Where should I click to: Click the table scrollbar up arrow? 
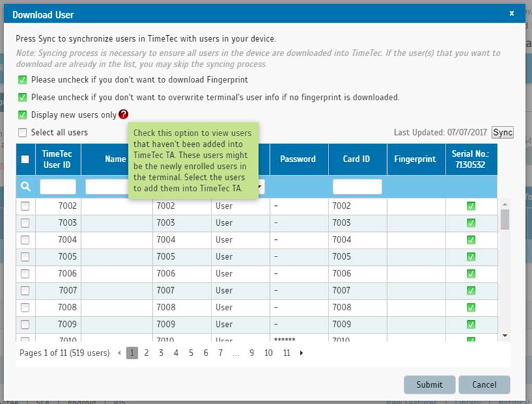(505, 204)
